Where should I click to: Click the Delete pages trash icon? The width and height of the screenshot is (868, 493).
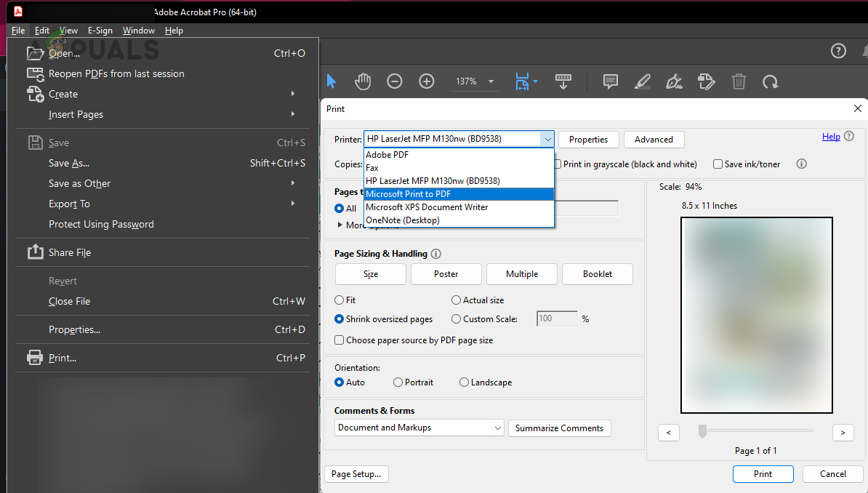739,81
